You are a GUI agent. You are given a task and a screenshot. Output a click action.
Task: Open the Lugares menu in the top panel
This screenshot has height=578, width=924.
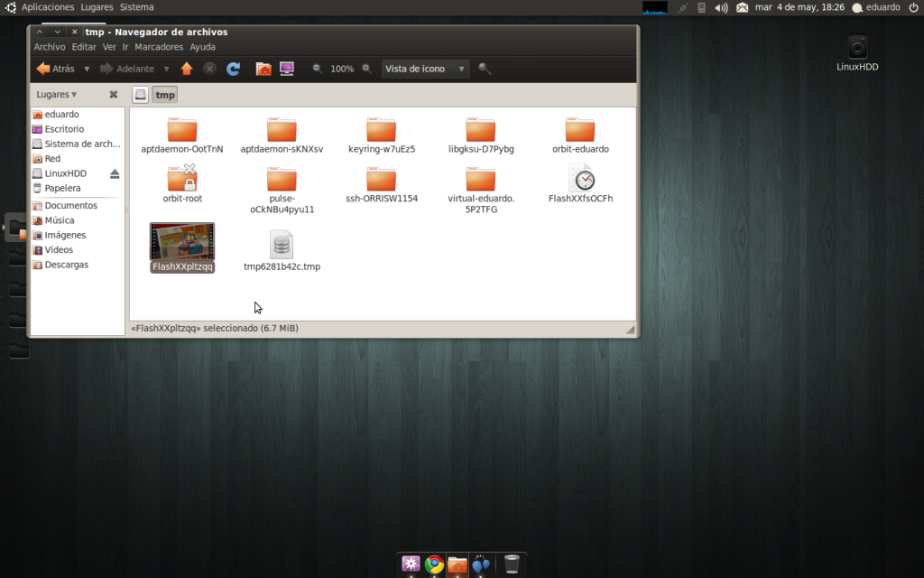97,7
